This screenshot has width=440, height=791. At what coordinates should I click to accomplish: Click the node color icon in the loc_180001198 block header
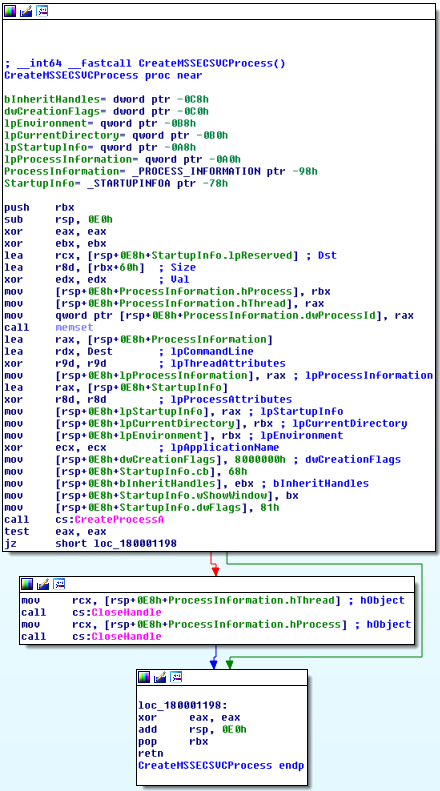click(x=144, y=677)
